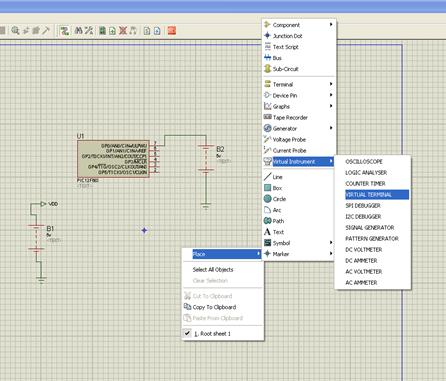This screenshot has width=446, height=381.
Task: Expand the Place entry in context menu
Action: pyautogui.click(x=223, y=254)
